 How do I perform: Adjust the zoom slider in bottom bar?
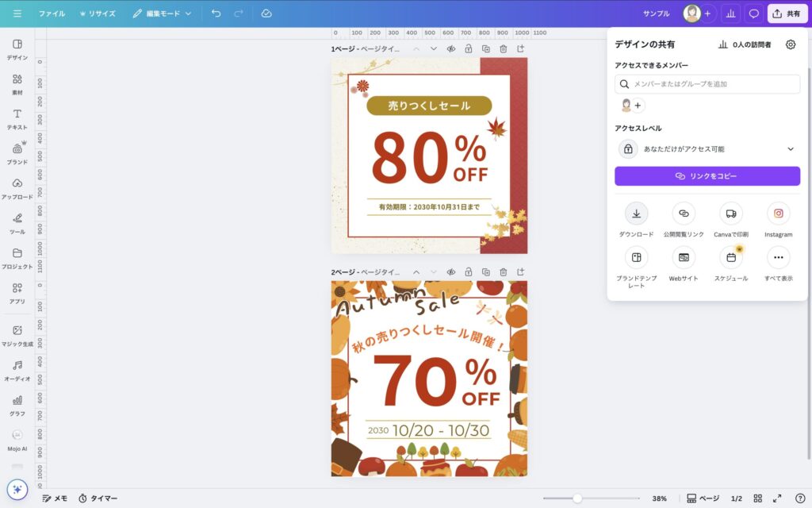pos(577,498)
